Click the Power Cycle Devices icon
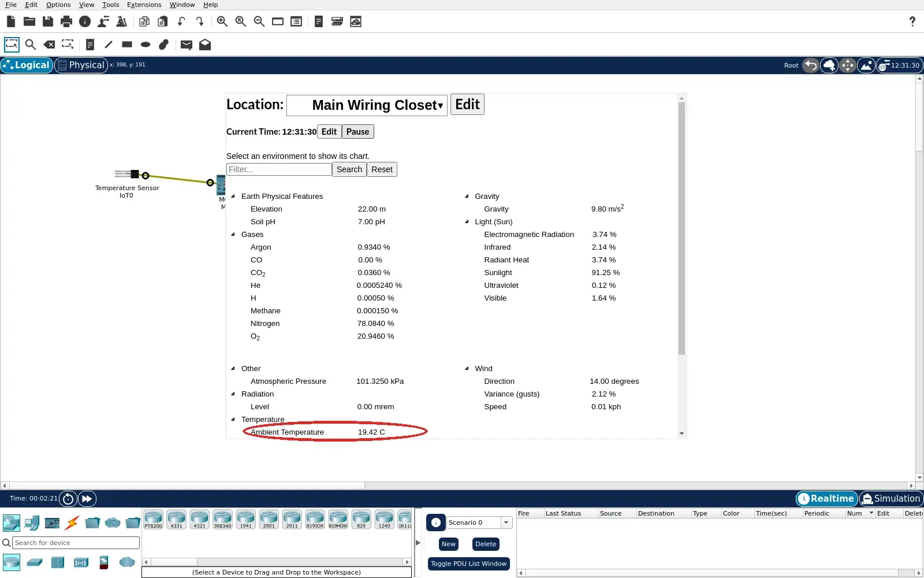The height and width of the screenshot is (578, 924). [68, 499]
